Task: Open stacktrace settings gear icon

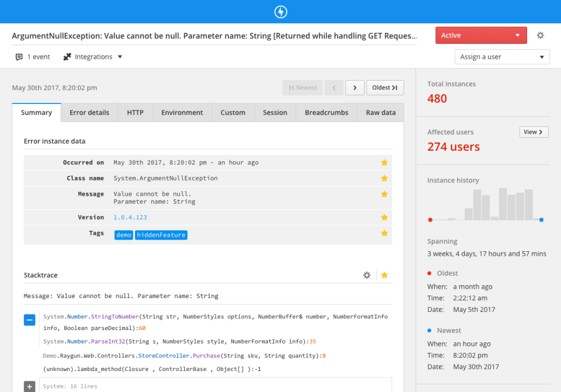Action: tap(367, 275)
